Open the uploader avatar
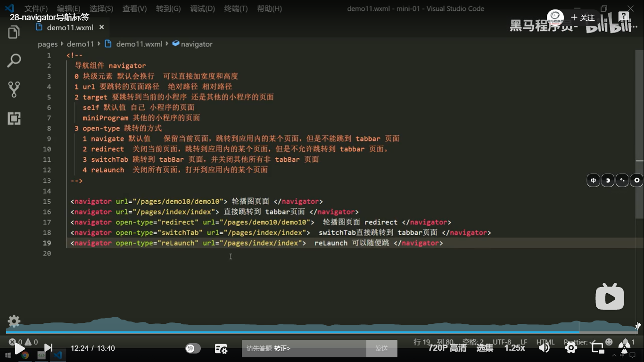 point(555,18)
